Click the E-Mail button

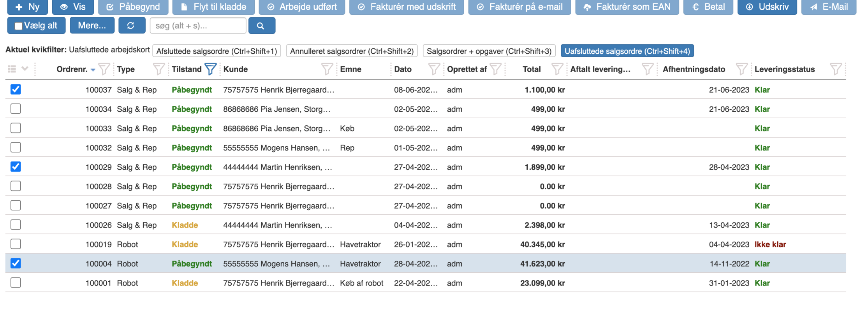829,7
